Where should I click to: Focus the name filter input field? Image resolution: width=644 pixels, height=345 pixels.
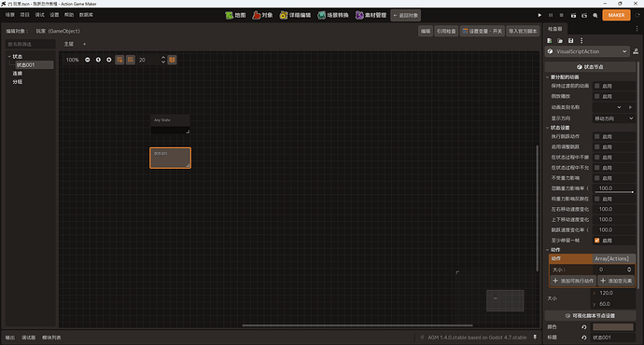coord(31,44)
